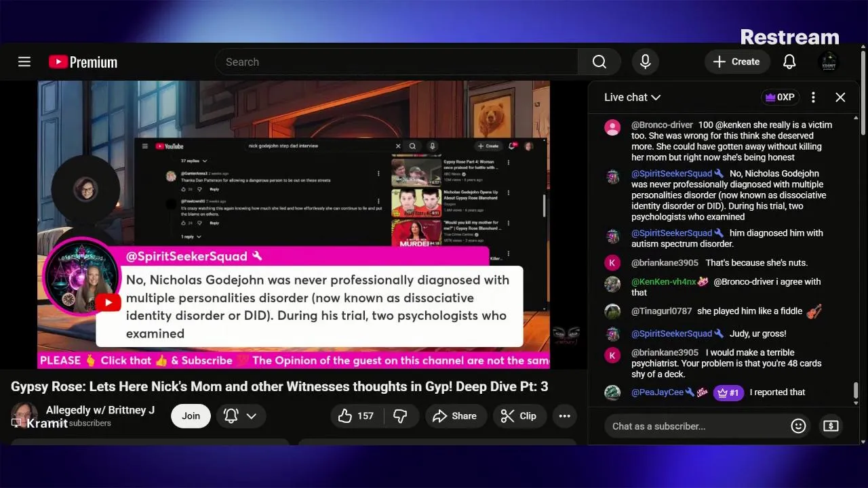Focus the YouTube Search field
This screenshot has width=868, height=488.
pyautogui.click(x=397, y=62)
